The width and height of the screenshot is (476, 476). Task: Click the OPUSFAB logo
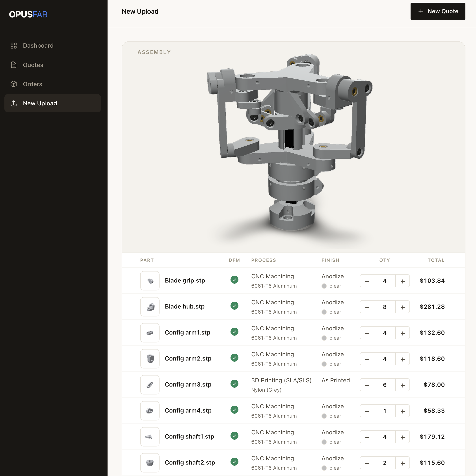(28, 14)
